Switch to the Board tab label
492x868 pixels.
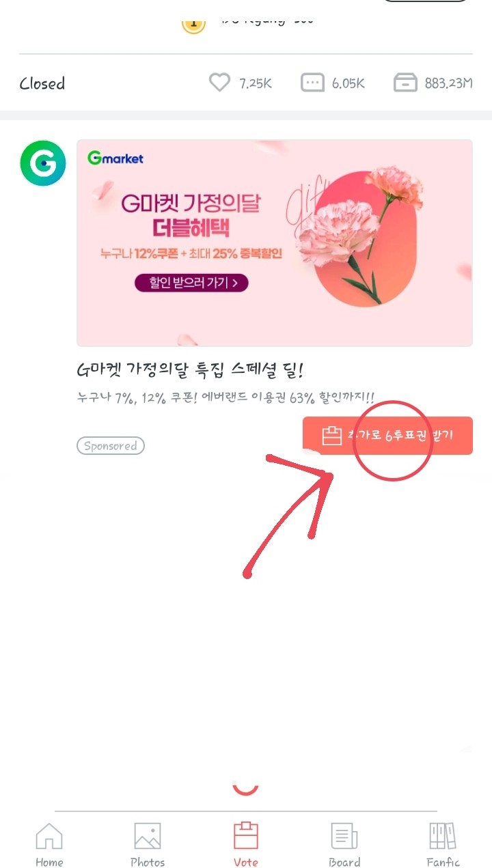[x=344, y=862]
